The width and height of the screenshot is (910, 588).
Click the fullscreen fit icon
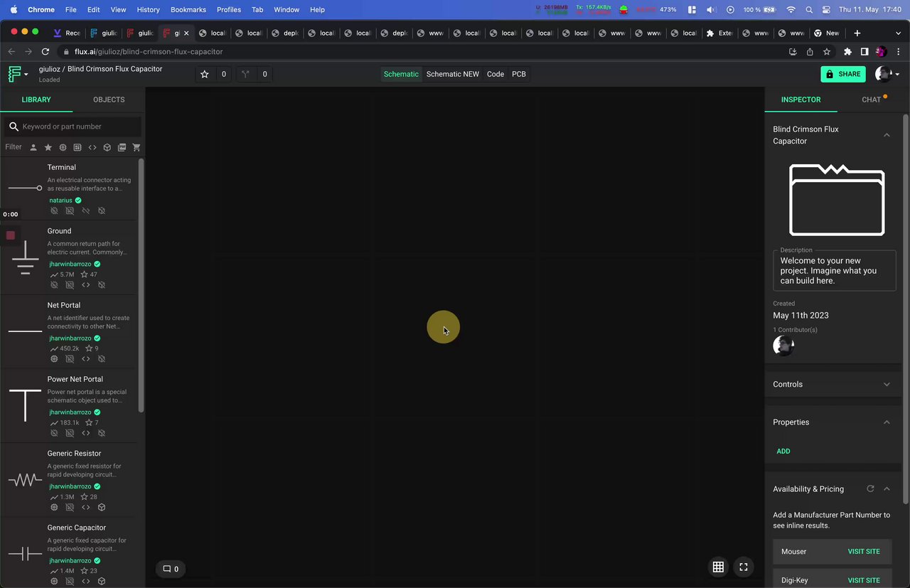744,567
